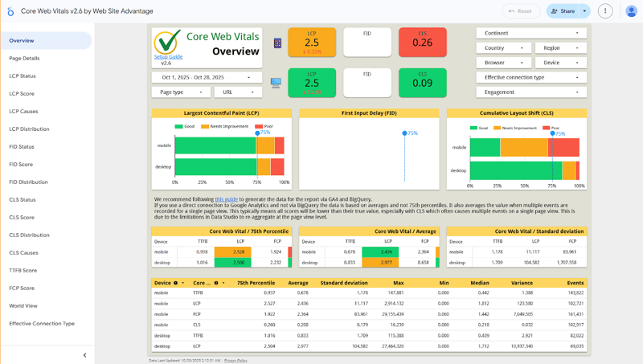Open the Browser filter dropdown

(x=503, y=63)
